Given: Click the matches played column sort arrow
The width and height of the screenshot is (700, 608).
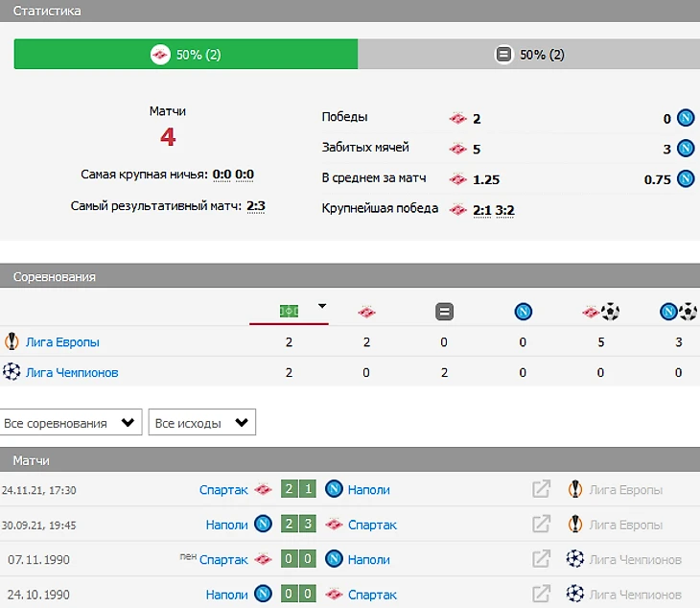Looking at the screenshot, I should tap(322, 307).
